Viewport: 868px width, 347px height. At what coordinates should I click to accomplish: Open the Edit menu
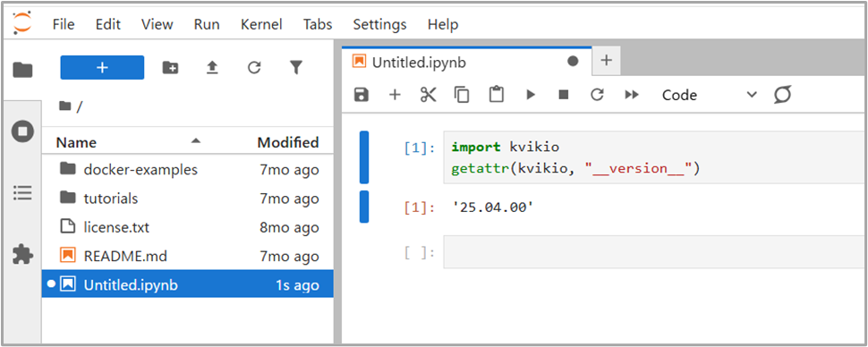pyautogui.click(x=108, y=24)
